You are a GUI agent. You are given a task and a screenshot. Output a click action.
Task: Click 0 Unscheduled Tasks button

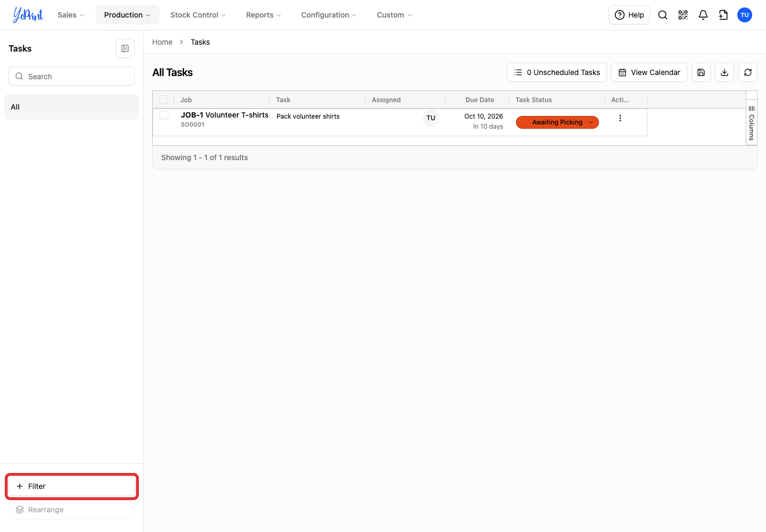click(x=557, y=72)
